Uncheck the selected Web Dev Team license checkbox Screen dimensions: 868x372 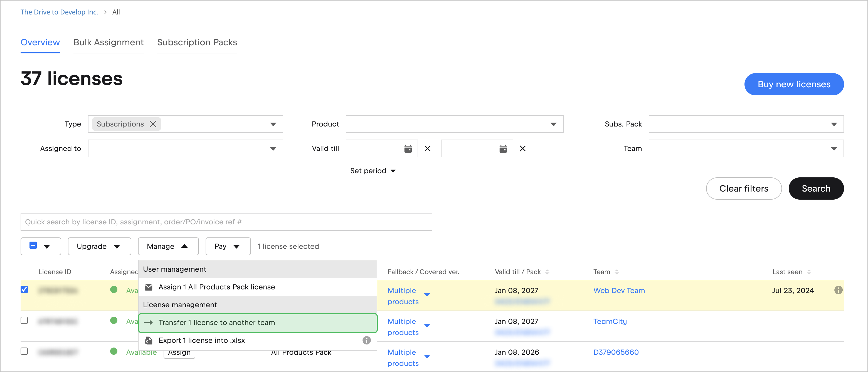pyautogui.click(x=24, y=289)
